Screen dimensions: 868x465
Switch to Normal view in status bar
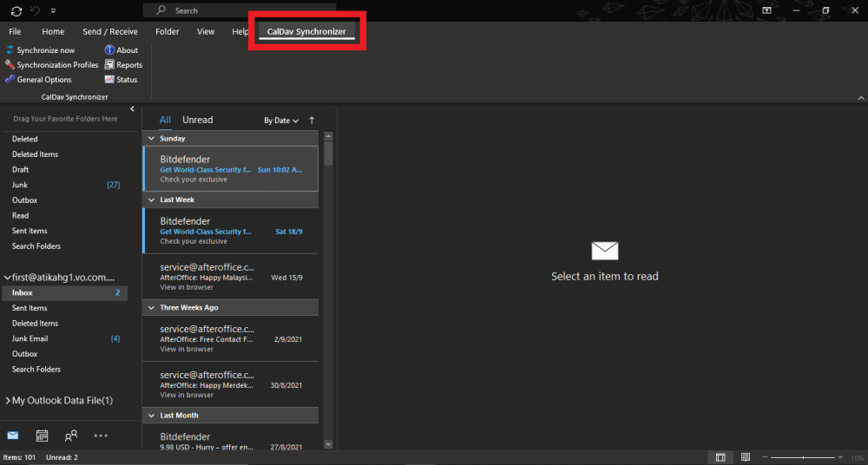coord(720,457)
